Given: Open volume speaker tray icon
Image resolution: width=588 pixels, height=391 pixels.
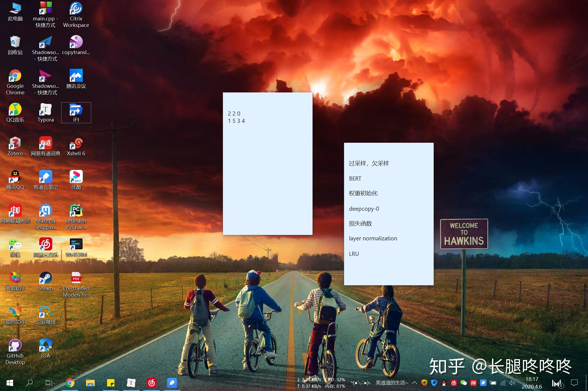Looking at the screenshot, I should coord(512,383).
